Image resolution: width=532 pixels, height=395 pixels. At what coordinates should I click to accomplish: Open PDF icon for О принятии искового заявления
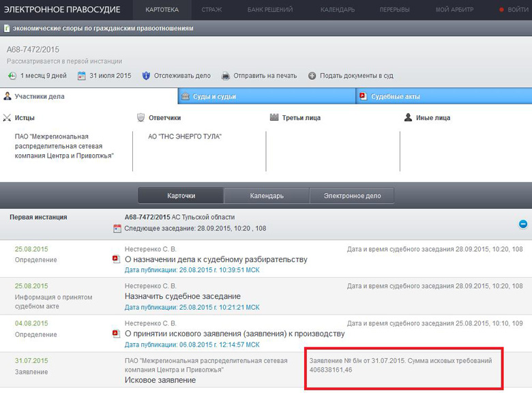pos(116,334)
